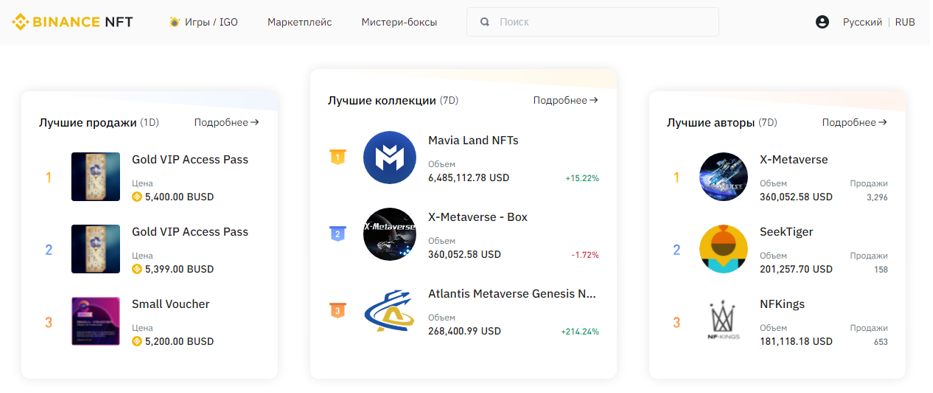Open Atlantis Metaverse Genesis collection logo
The image size is (933, 393).
pos(389,311)
